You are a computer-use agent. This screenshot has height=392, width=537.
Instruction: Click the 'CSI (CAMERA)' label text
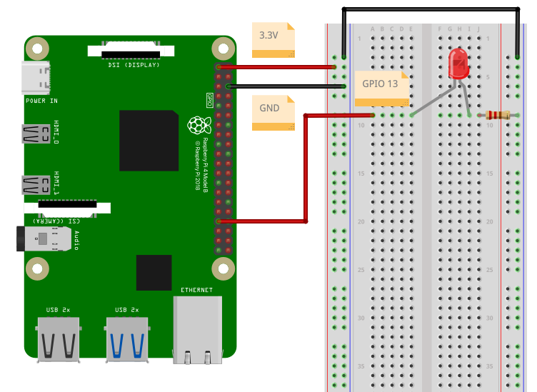coord(56,221)
